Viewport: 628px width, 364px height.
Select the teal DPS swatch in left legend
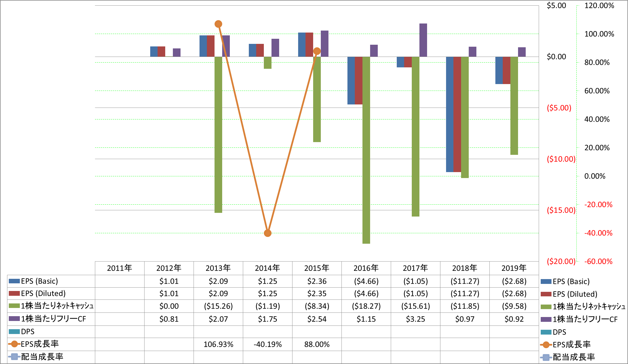[14, 331]
